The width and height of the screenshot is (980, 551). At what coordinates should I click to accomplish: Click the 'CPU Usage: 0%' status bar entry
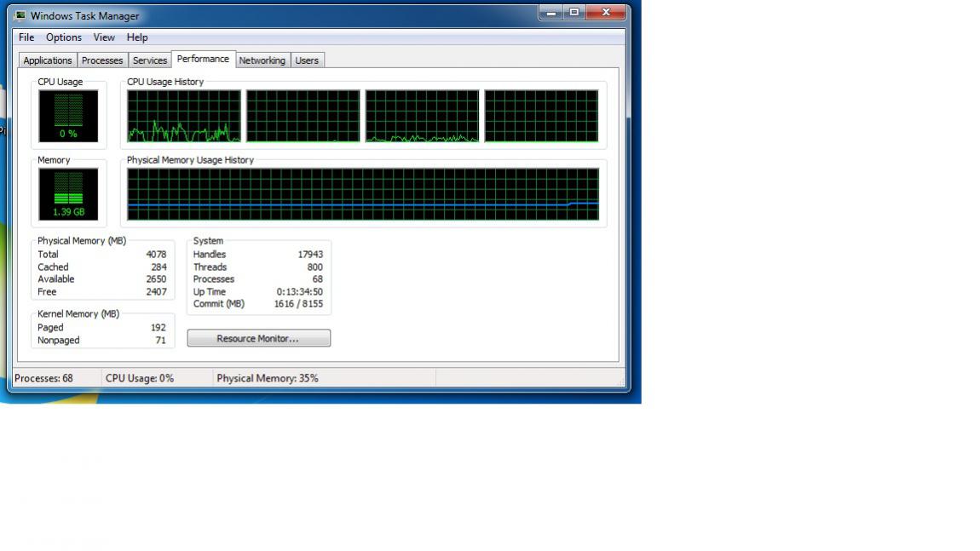tap(140, 379)
